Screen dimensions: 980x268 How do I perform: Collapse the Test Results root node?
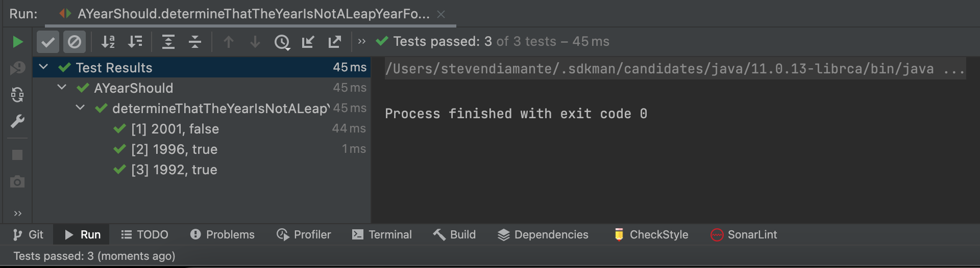pyautogui.click(x=44, y=67)
